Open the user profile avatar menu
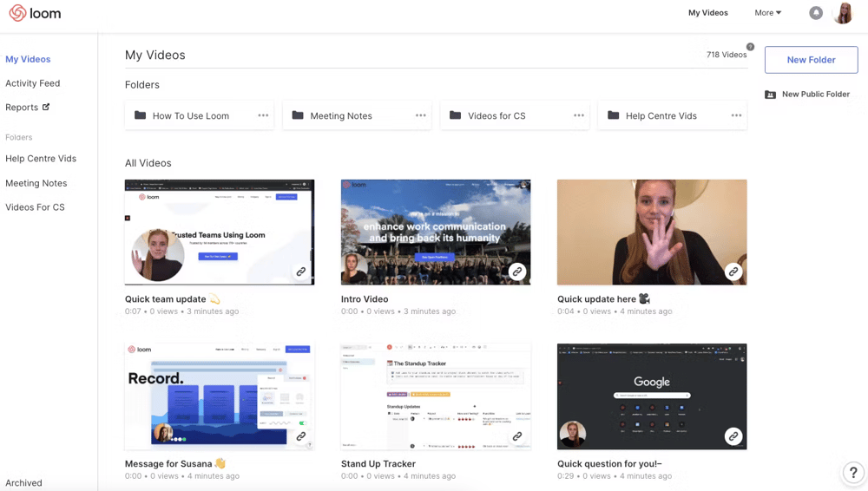 pos(844,13)
